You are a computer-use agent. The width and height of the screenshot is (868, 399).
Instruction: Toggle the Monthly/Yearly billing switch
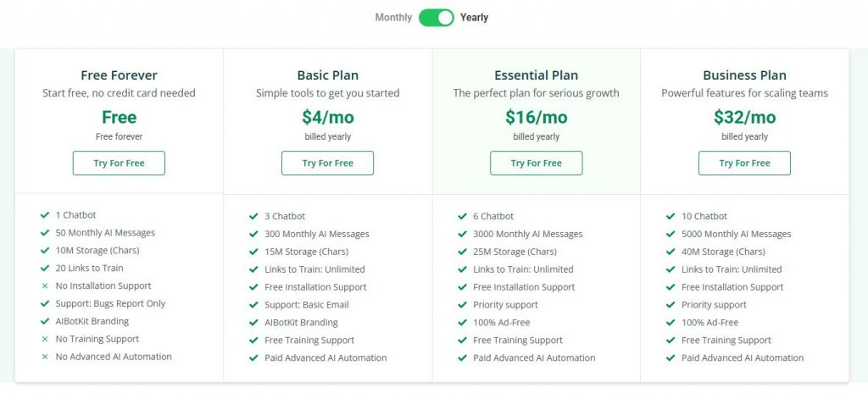[x=437, y=18]
